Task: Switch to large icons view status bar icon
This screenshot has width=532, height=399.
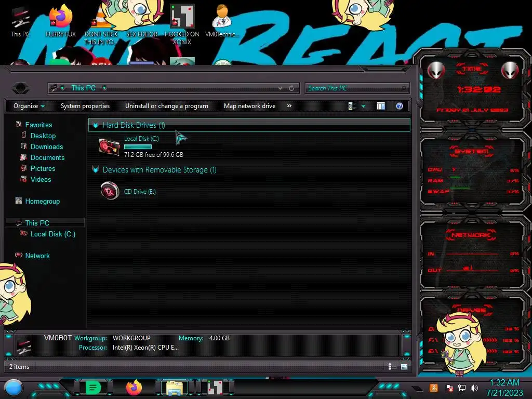Action: (404, 366)
